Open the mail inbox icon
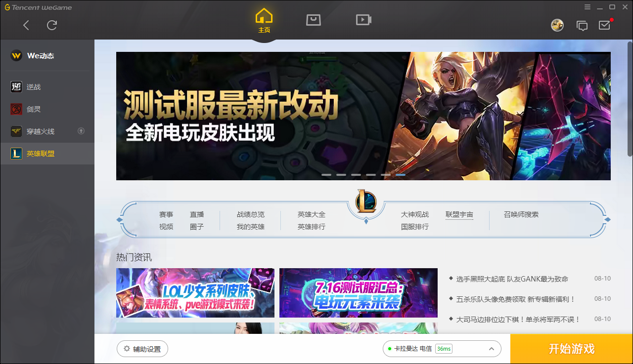 pyautogui.click(x=604, y=25)
